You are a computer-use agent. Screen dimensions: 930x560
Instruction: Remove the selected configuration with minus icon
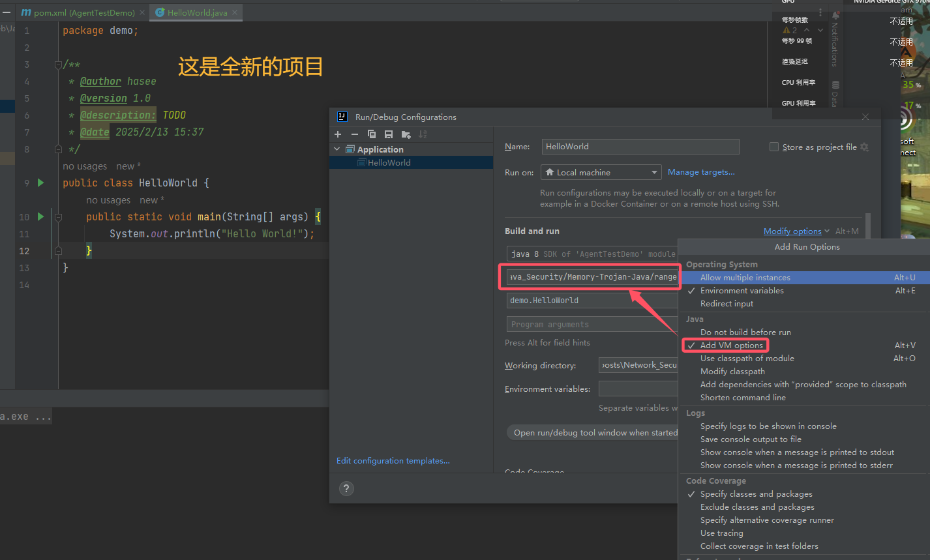355,134
